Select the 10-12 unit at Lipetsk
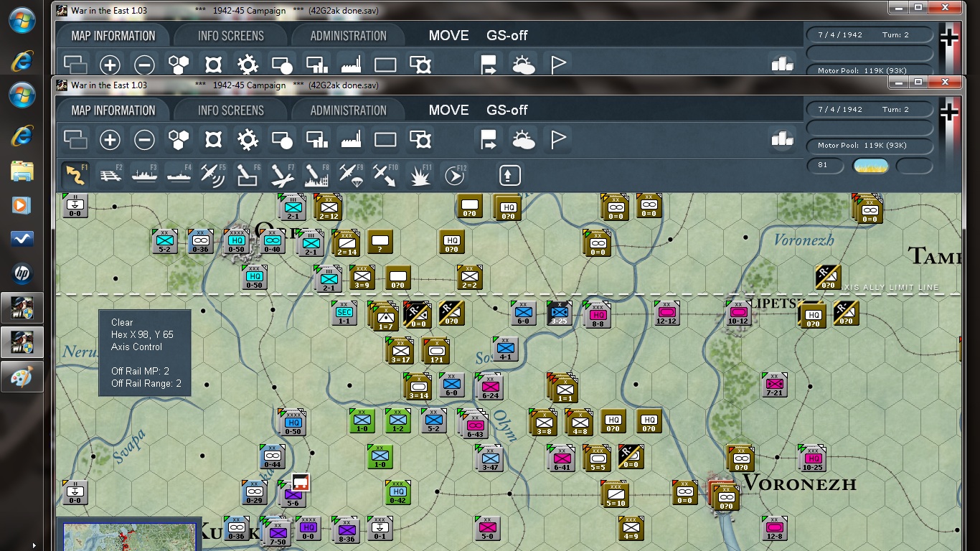This screenshot has width=980, height=551. tap(738, 314)
